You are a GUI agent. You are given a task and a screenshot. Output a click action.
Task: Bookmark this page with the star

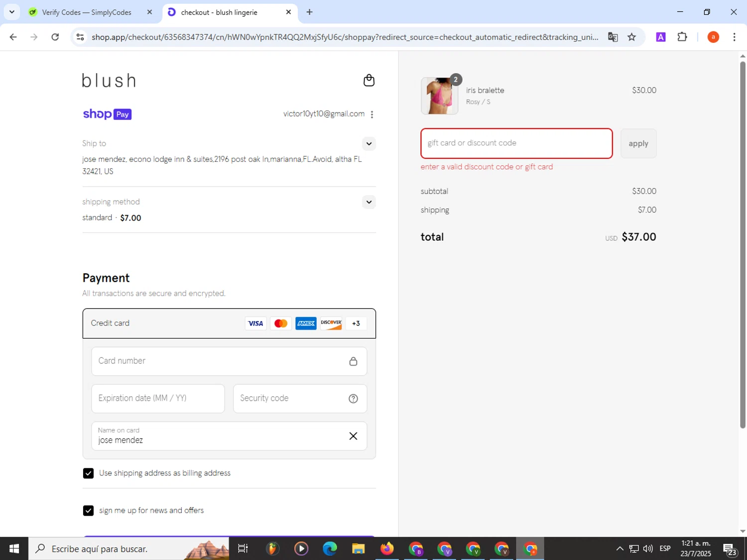pos(632,37)
